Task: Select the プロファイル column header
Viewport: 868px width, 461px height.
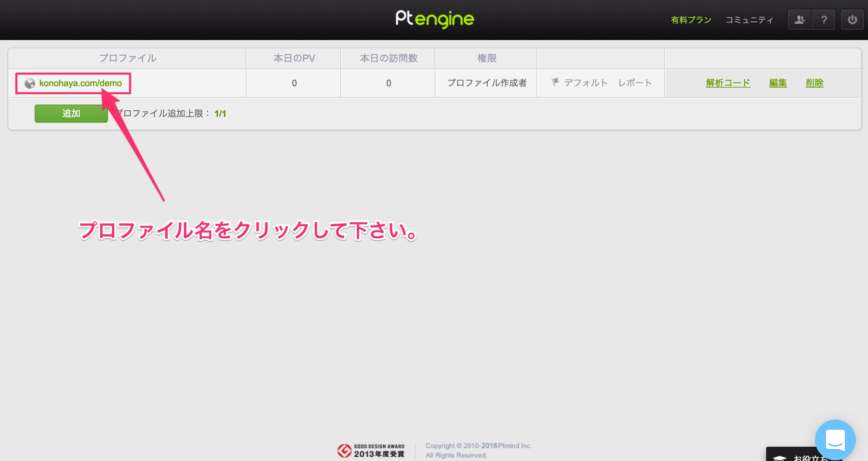Action: pos(128,58)
